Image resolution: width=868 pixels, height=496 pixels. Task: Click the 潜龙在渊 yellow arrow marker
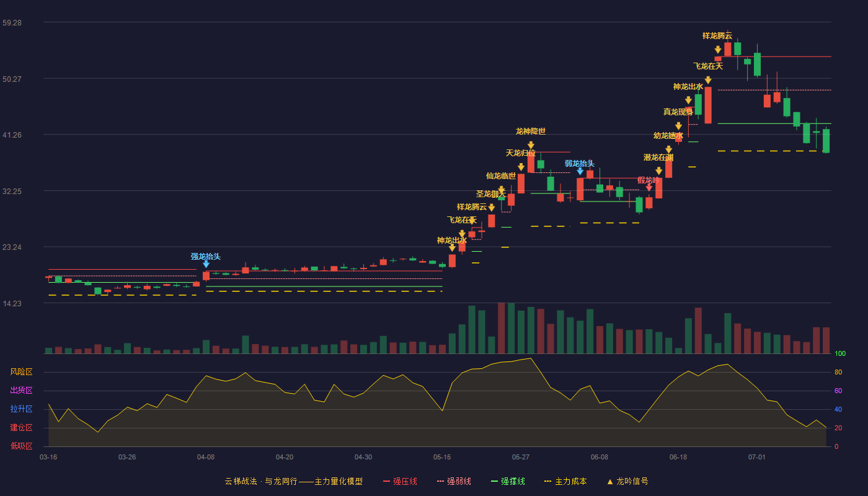[x=658, y=171]
